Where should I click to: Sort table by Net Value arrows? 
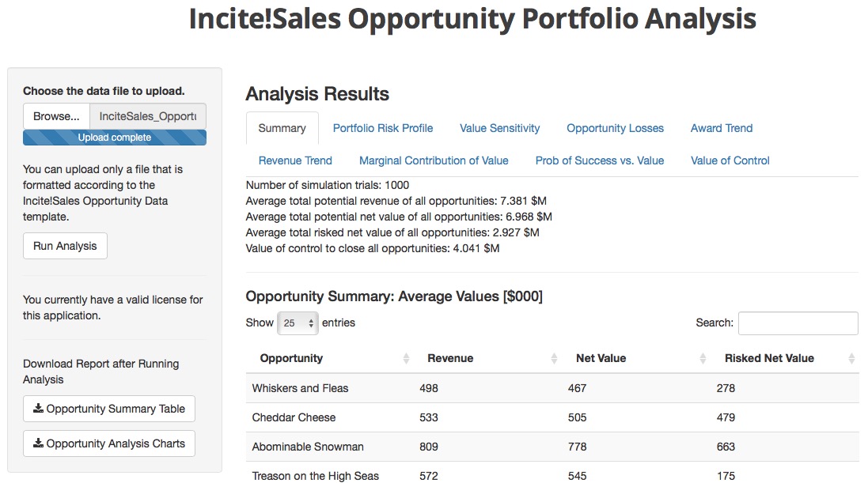click(x=703, y=359)
